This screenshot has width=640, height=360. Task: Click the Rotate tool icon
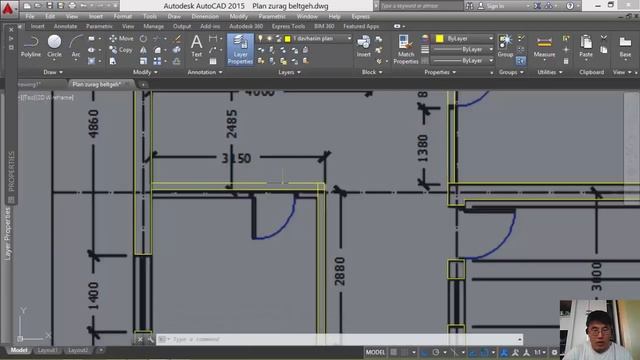[143, 39]
